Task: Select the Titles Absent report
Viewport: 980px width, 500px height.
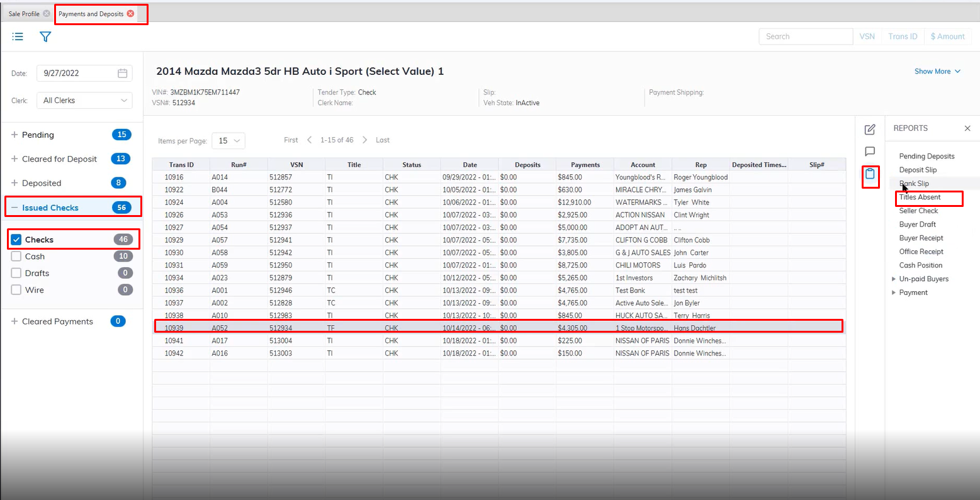Action: [920, 197]
